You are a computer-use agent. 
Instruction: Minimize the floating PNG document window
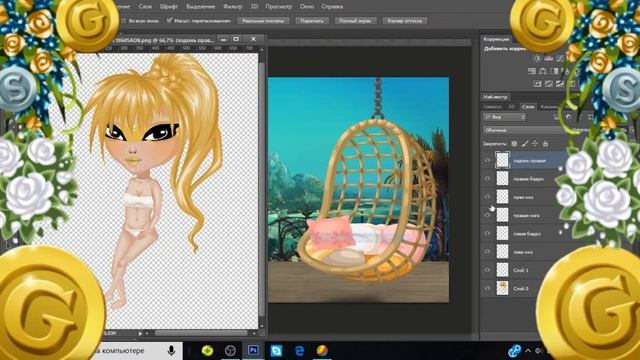point(223,39)
